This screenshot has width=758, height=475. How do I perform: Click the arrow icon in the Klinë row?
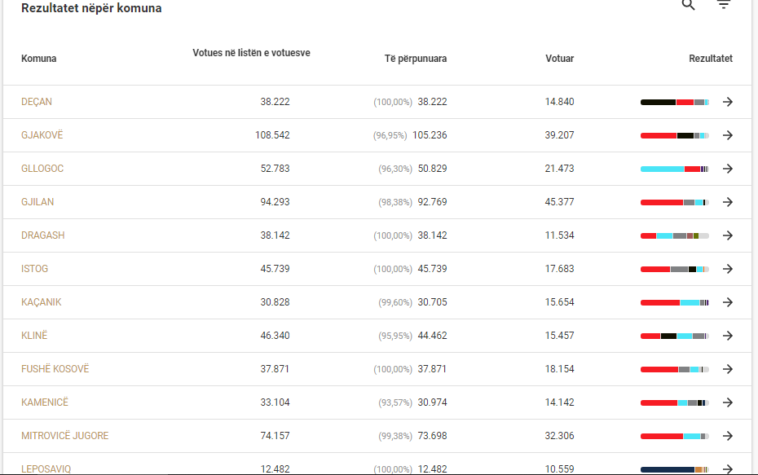(x=728, y=336)
